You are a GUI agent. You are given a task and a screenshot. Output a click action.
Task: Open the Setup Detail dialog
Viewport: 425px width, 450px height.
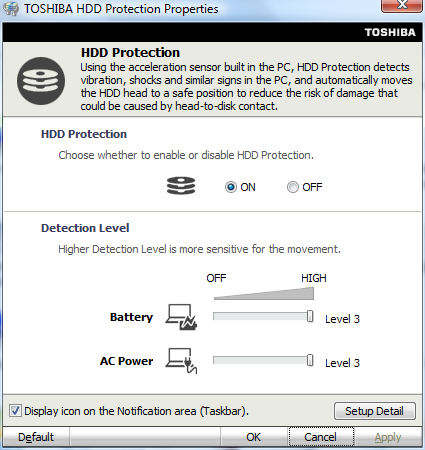point(375,411)
